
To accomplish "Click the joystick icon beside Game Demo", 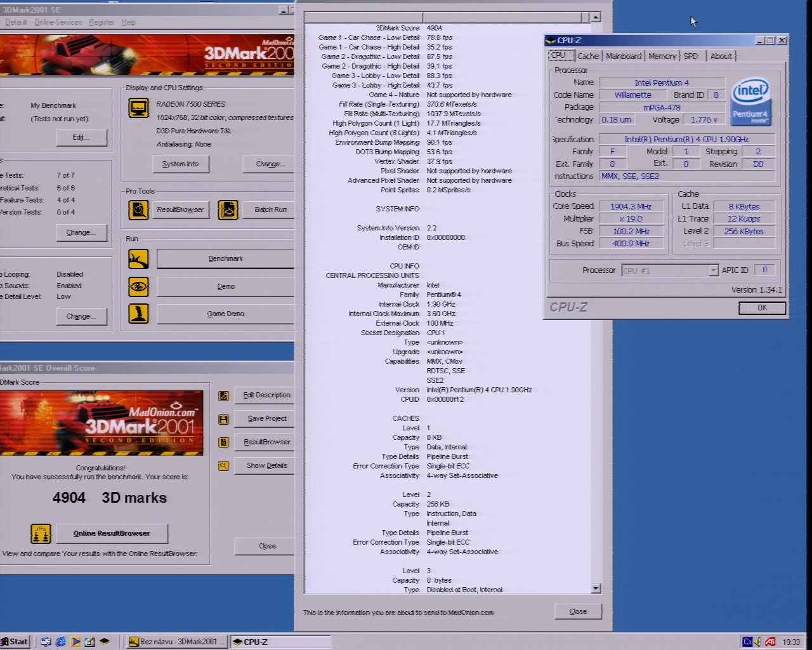I will (138, 314).
